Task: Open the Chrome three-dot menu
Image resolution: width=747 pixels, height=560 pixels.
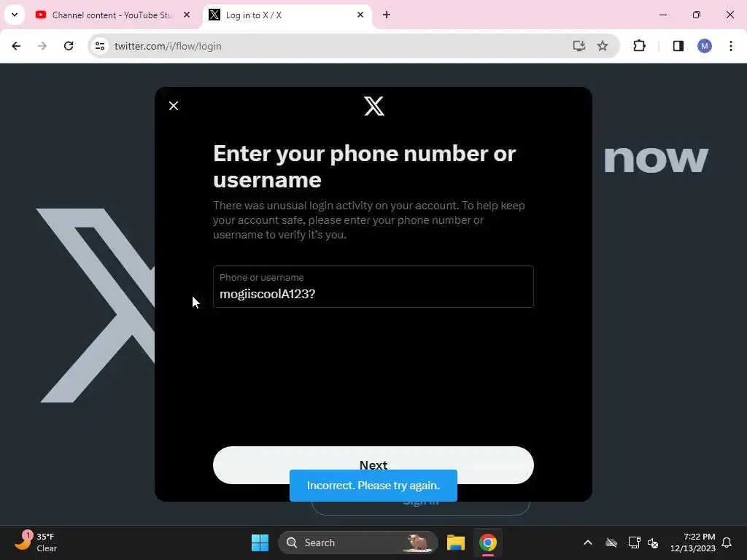Action: (x=731, y=46)
